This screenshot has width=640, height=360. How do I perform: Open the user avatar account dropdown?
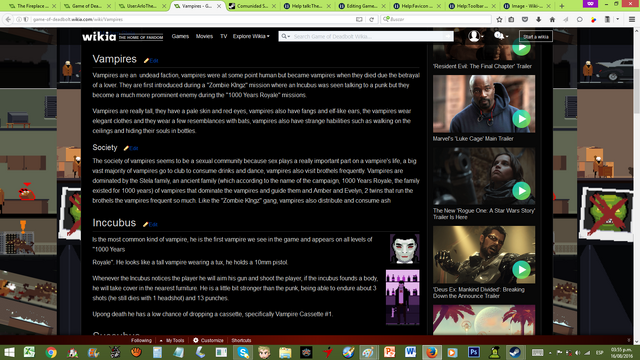[476, 36]
